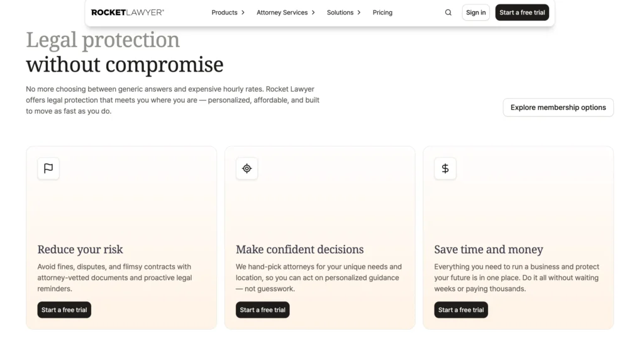Select the Save time and money heading
644x358 pixels.
489,249
